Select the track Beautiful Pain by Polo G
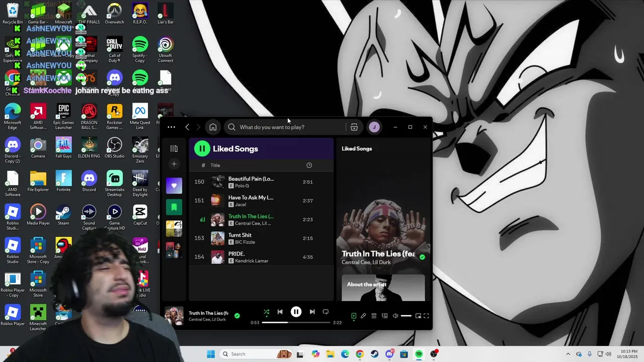Image resolution: width=644 pixels, height=362 pixels. (x=261, y=182)
